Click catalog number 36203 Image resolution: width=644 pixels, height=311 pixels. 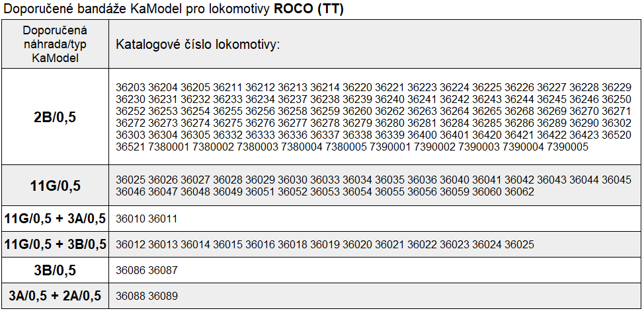pyautogui.click(x=130, y=88)
